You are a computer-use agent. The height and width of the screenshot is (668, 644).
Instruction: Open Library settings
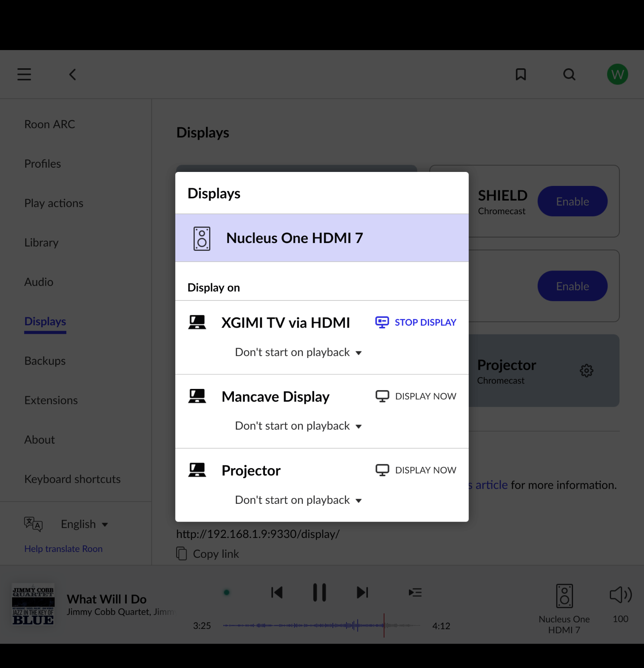[x=42, y=243]
